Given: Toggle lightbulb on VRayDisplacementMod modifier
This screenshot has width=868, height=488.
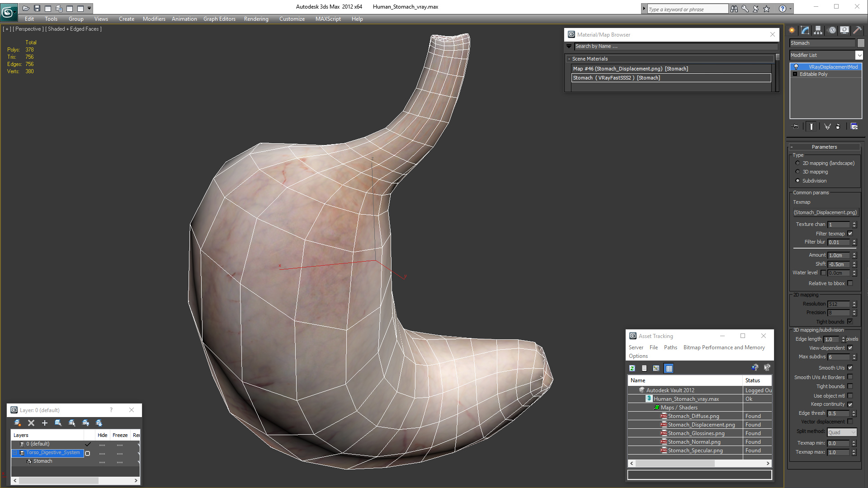Looking at the screenshot, I should pyautogui.click(x=796, y=67).
